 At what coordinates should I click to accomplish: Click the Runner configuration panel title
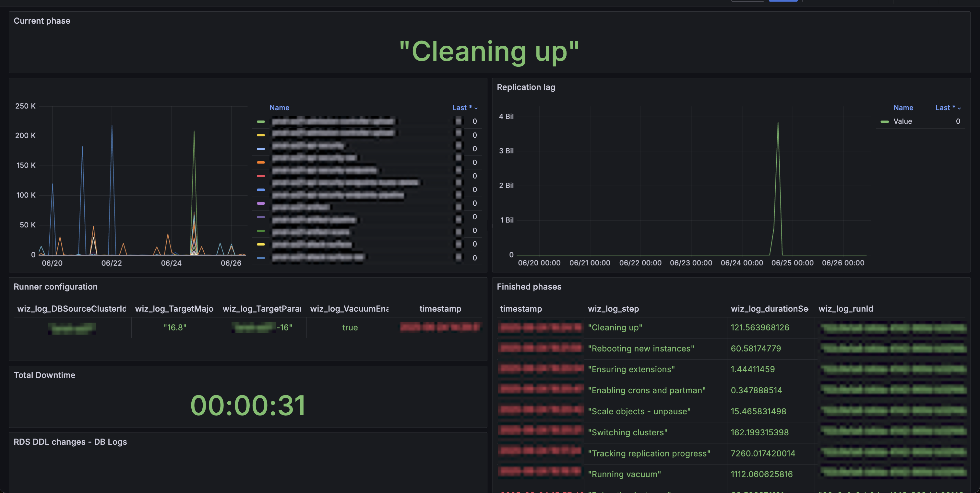pos(55,287)
